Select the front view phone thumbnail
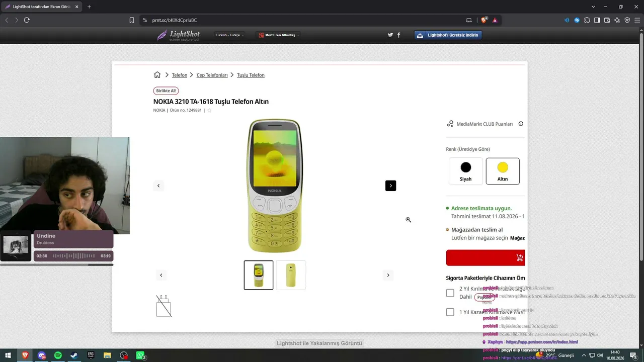 pyautogui.click(x=259, y=275)
